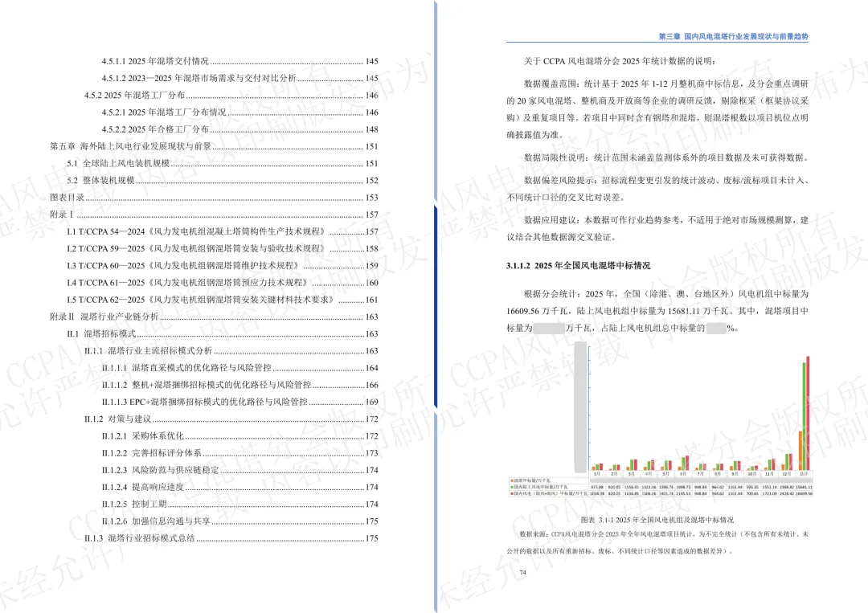Viewport: 868px width, 613px height.
Task: Click the 12月 column label in chart
Action: click(x=787, y=474)
